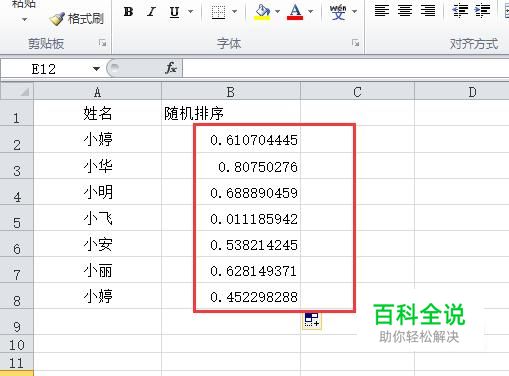Select cell with 小丽
The height and width of the screenshot is (376, 509).
click(x=97, y=270)
